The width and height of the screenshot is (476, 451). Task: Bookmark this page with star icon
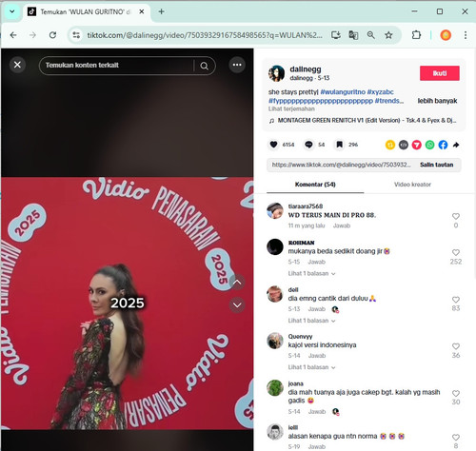click(x=388, y=35)
